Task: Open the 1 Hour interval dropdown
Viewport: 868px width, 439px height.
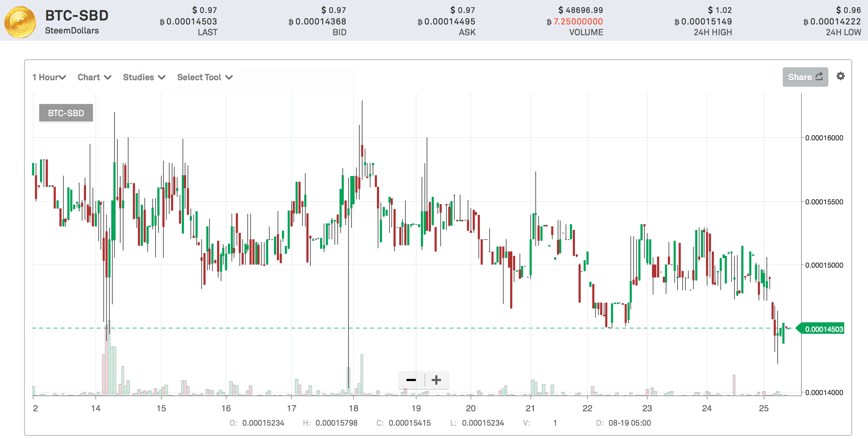Action: point(49,77)
